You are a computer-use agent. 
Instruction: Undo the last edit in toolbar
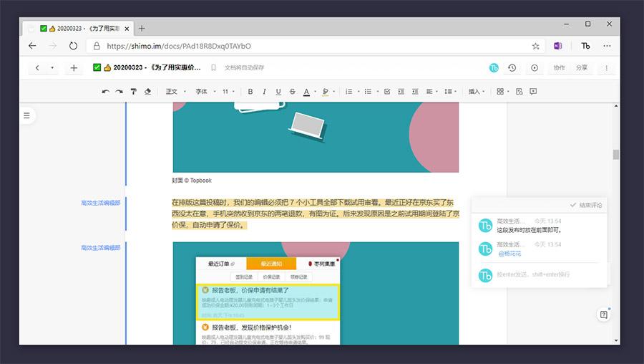pos(106,92)
